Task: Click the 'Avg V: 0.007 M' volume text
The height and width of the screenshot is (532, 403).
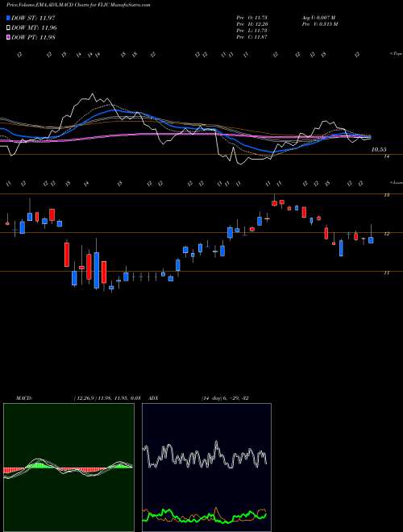Action: click(x=318, y=18)
